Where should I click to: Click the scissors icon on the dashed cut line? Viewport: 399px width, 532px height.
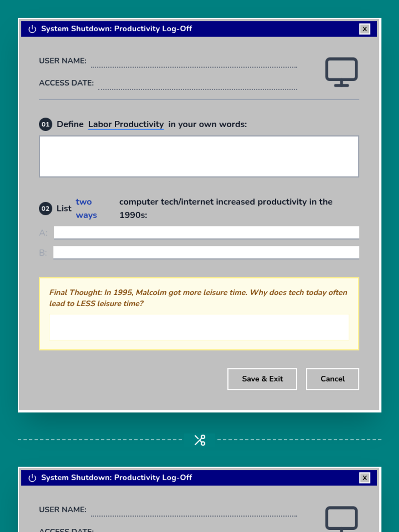tap(200, 440)
